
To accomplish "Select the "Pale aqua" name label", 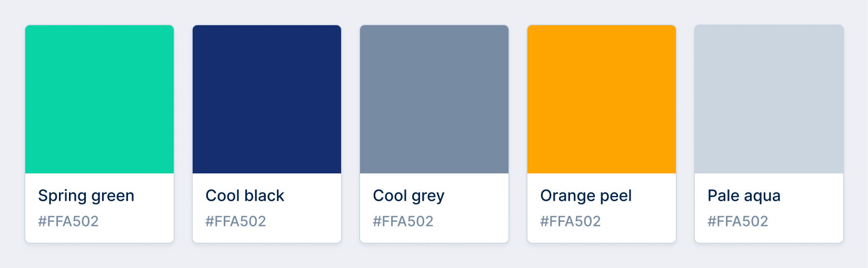I will pos(744,195).
